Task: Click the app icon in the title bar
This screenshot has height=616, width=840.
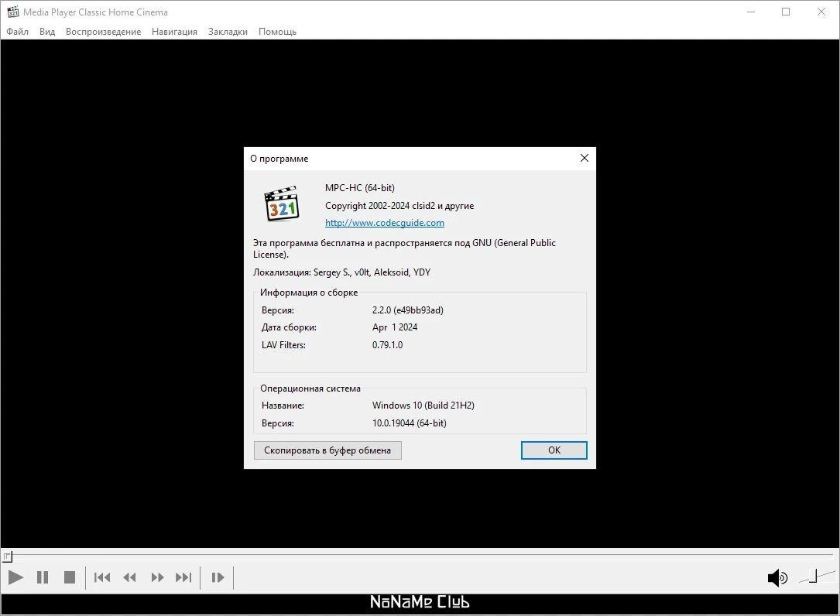Action: pos(13,12)
